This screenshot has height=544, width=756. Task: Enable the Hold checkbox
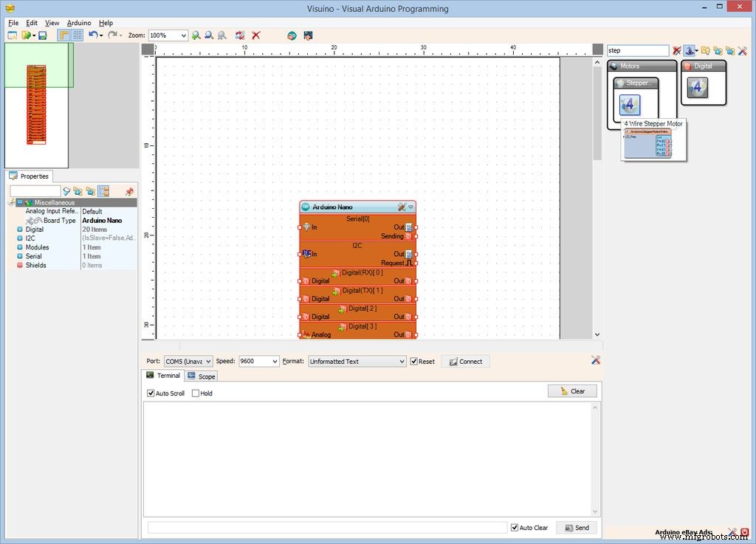coord(196,393)
